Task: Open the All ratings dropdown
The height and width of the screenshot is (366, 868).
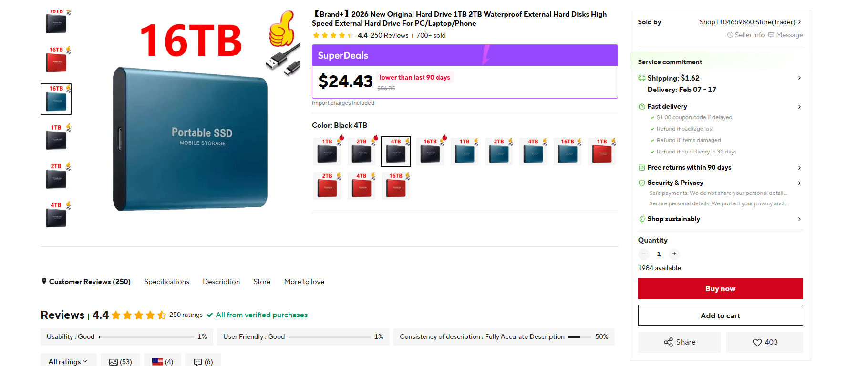Action: (x=68, y=362)
